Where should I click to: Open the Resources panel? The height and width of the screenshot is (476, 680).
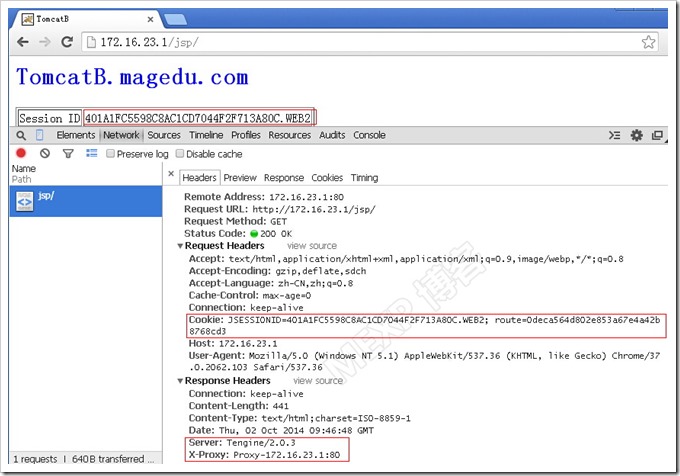pos(289,135)
